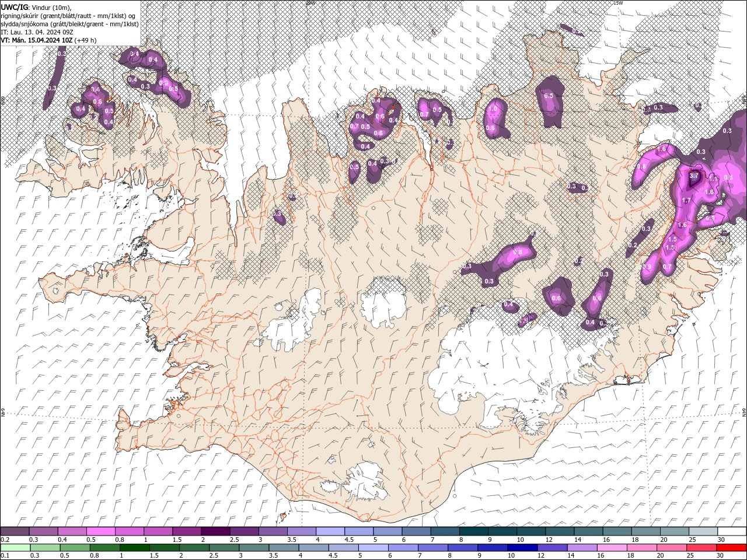
Task: Click the "(+49 h)" forecast offset text
Action: (86, 40)
